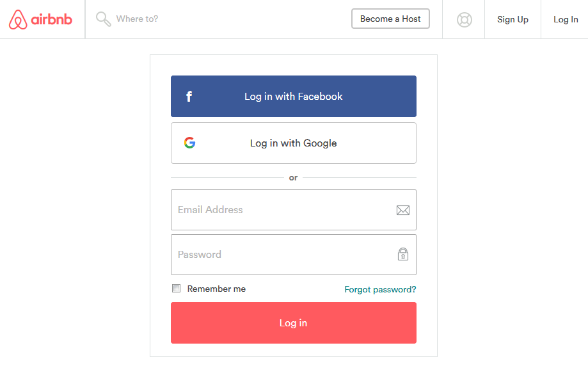Click the Facebook f icon
The width and height of the screenshot is (588, 382).
click(x=189, y=97)
